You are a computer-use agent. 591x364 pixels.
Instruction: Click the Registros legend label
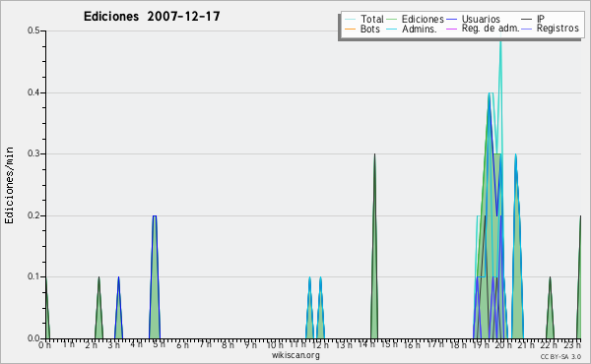pos(558,29)
